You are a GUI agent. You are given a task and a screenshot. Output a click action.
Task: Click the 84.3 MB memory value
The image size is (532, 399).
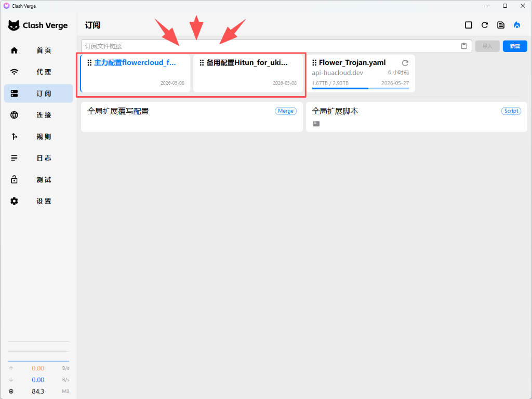[38, 391]
